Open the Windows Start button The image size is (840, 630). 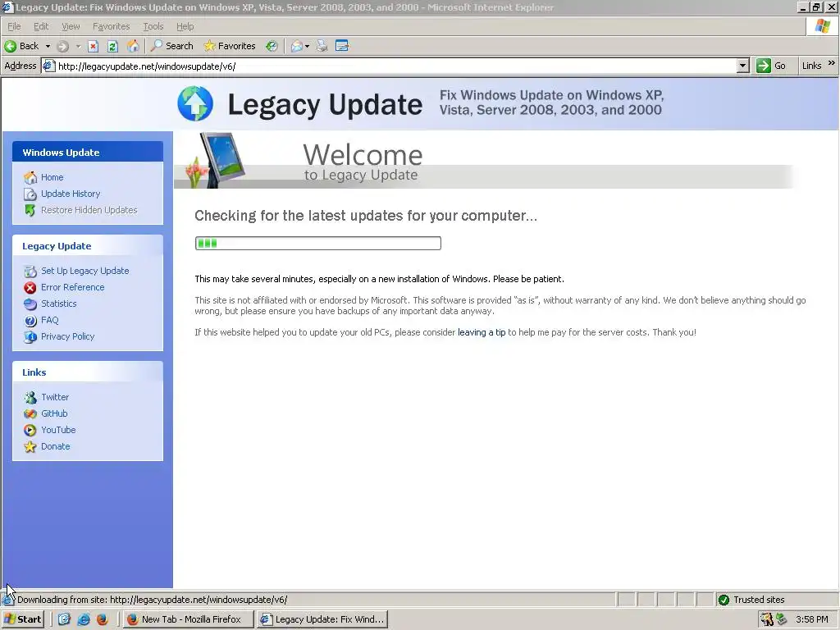point(22,619)
